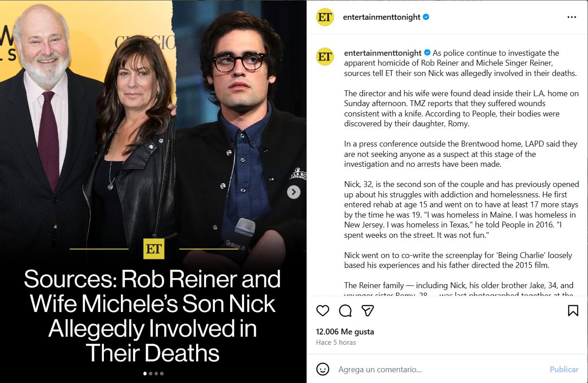Viewport: 588px width, 383px height.
Task: Open the three-dots more options menu
Action: (x=571, y=17)
